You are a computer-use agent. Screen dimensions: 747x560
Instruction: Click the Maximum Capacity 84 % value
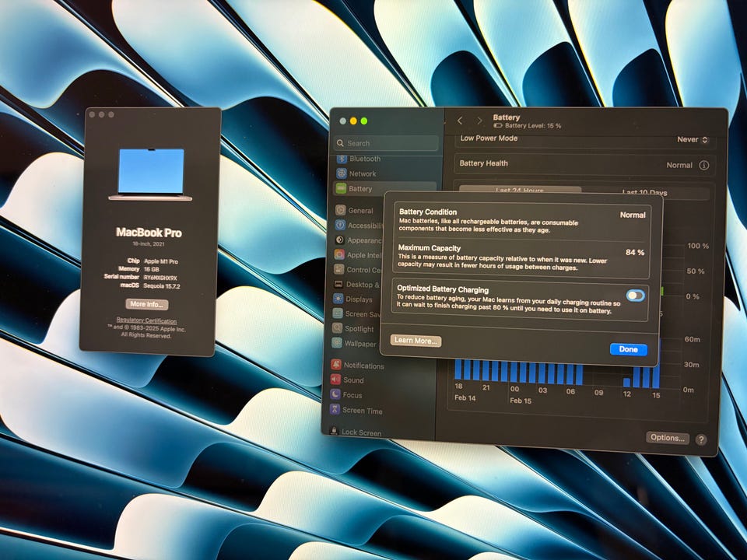(635, 252)
